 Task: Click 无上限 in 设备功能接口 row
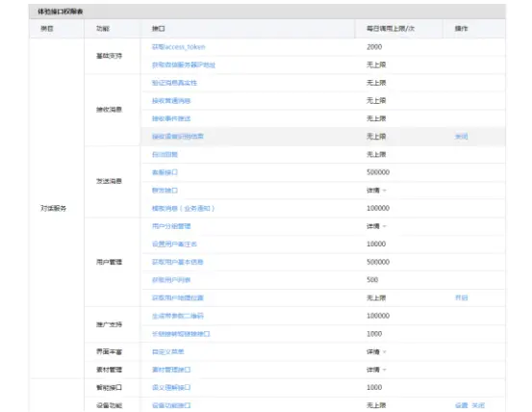point(376,405)
